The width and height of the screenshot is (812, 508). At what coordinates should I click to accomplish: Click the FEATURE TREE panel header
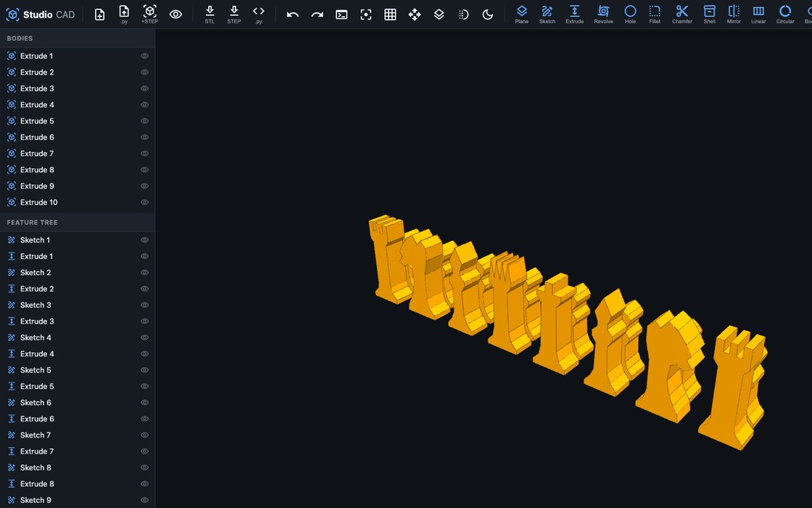click(x=77, y=222)
